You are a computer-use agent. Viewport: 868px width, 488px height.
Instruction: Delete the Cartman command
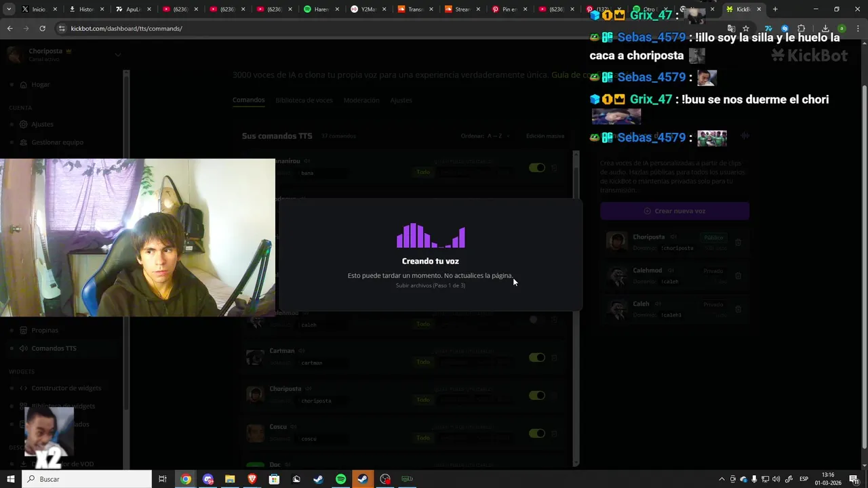(x=554, y=357)
